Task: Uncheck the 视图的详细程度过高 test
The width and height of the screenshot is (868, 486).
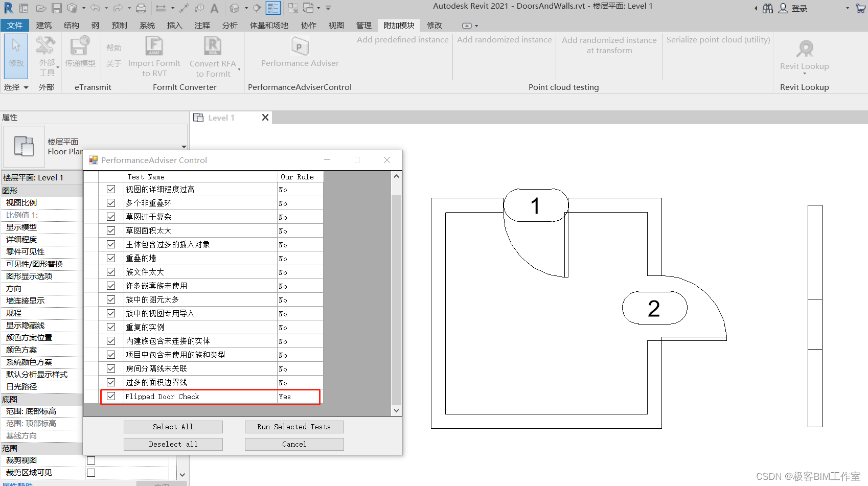Action: pyautogui.click(x=111, y=189)
